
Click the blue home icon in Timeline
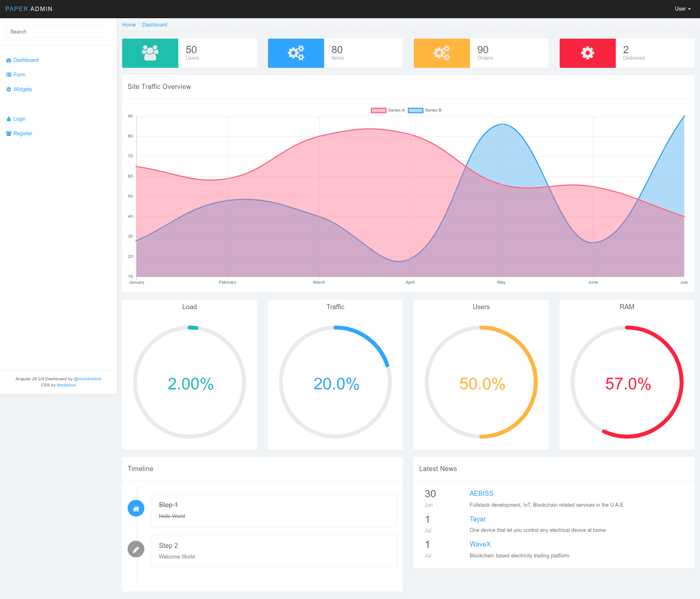136,508
